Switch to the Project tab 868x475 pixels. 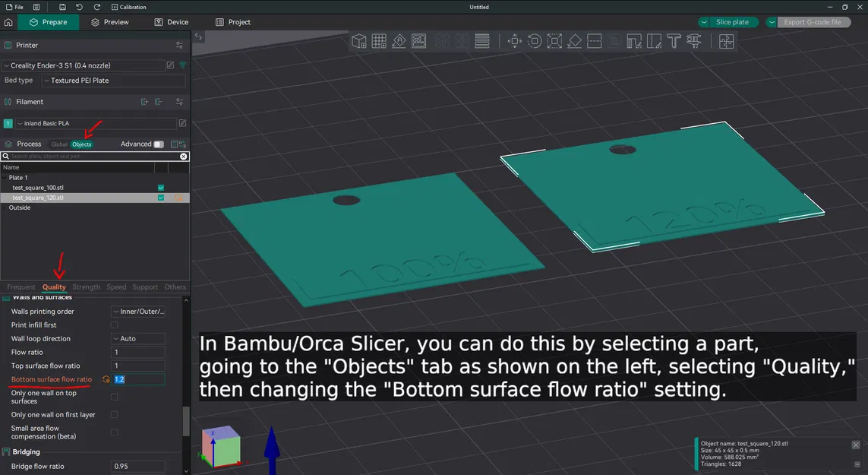coord(233,22)
